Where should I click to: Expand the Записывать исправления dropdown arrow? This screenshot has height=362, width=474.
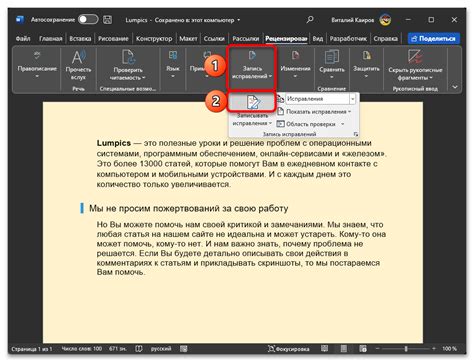point(270,123)
